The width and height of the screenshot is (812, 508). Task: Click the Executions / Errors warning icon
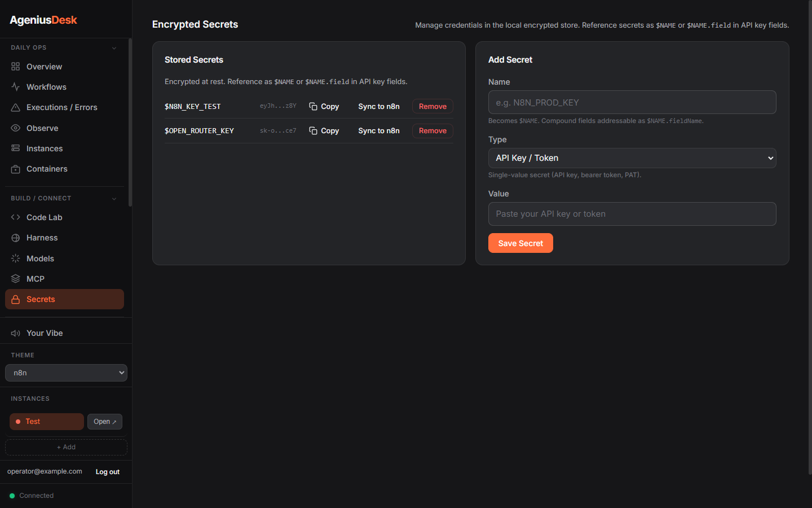[15, 107]
